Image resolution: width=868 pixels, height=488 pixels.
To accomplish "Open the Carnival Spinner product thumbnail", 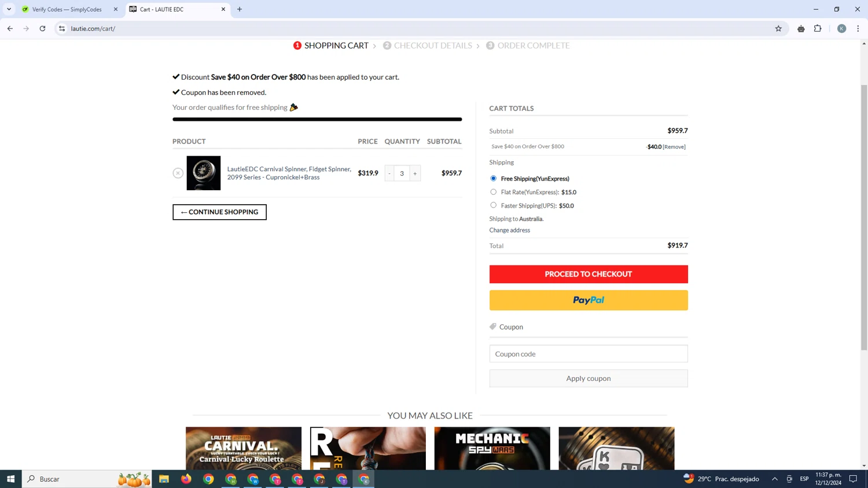I will 204,173.
